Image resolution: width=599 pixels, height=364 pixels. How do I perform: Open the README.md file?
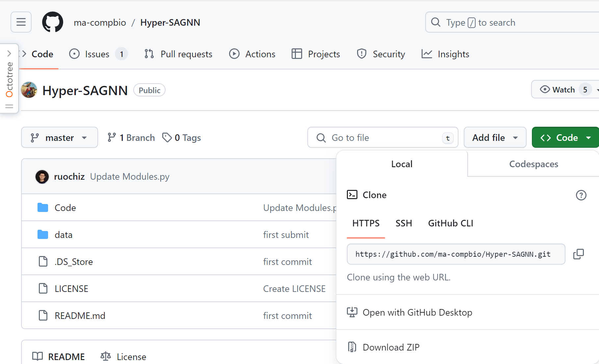tap(80, 316)
